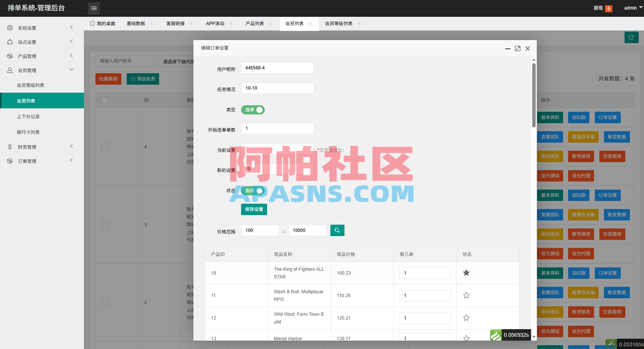
Task: Check the checkbox for member ID 3
Action: click(105, 225)
